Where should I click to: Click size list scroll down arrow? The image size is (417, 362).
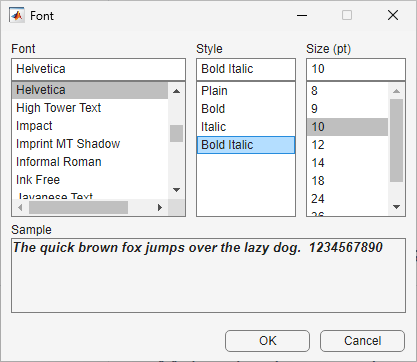click(x=396, y=207)
